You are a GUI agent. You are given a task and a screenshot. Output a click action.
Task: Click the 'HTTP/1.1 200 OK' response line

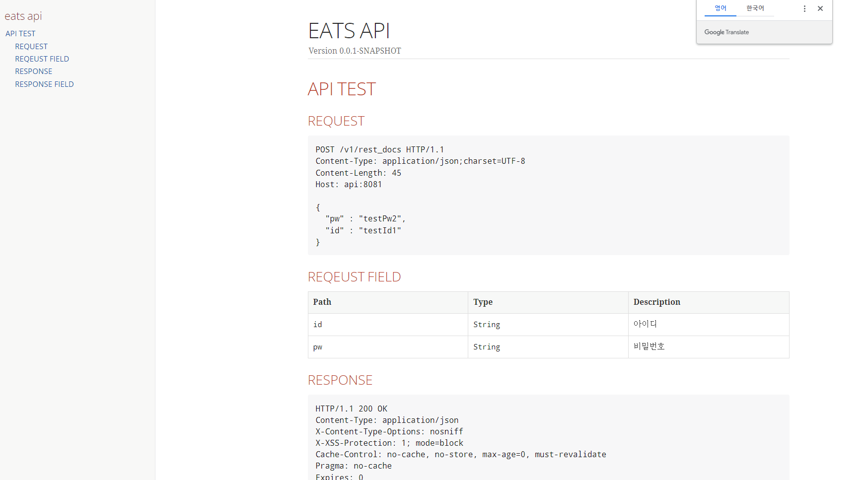click(351, 409)
